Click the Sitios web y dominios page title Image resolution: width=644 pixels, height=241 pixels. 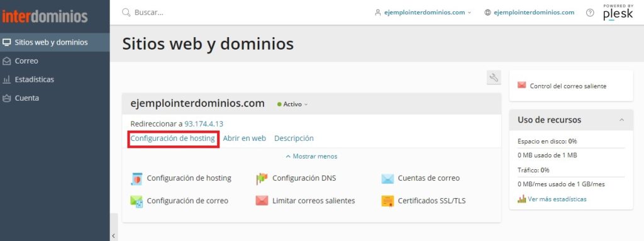point(208,43)
